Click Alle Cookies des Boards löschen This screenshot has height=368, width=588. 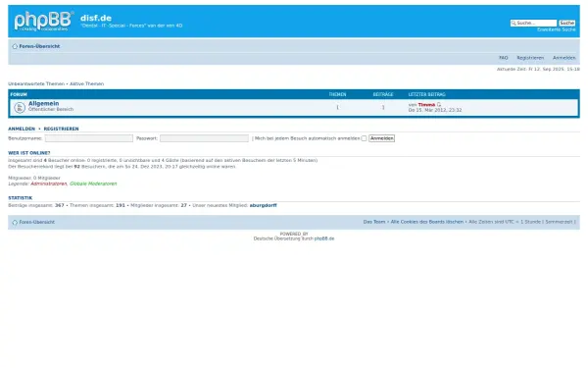click(427, 222)
